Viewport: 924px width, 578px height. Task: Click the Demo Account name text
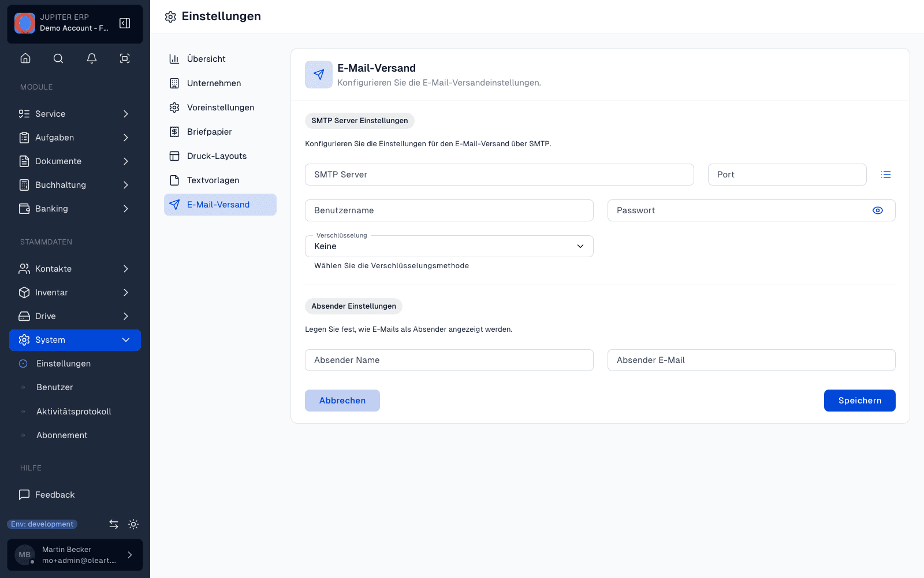(74, 28)
